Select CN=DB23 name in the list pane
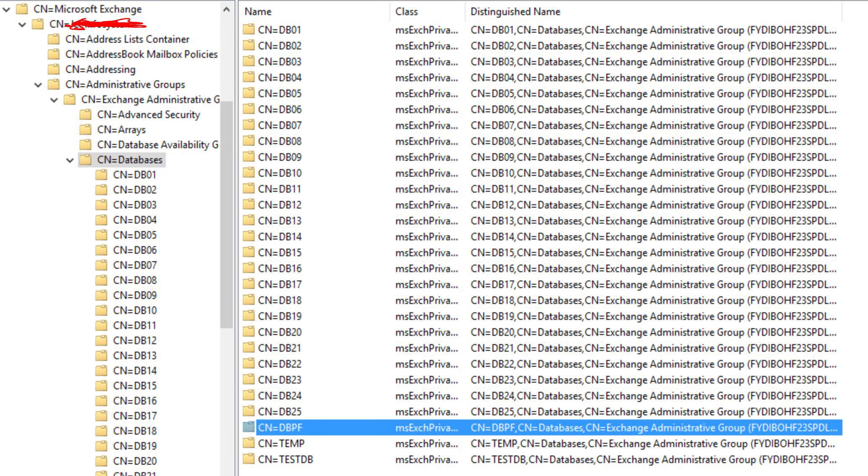The height and width of the screenshot is (476, 868). pyautogui.click(x=280, y=380)
